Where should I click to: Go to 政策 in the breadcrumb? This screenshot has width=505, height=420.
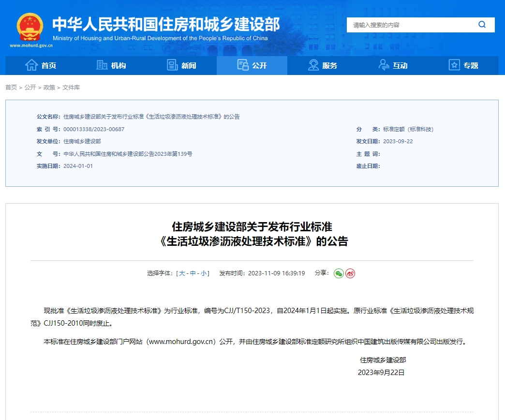[x=49, y=87]
